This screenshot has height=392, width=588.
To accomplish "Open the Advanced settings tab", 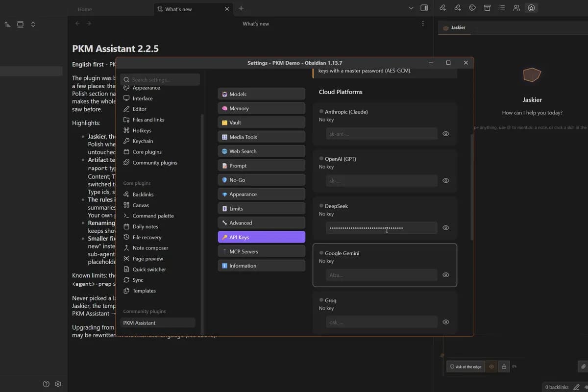I will pyautogui.click(x=261, y=223).
